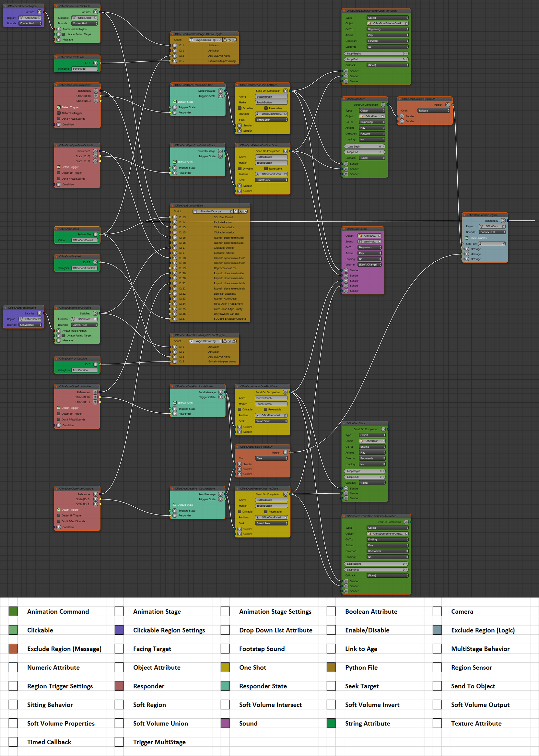
Task: Click reload icon in OfficeDoorFromInsideAgeSDLBoolToggle script row
Action: (234, 40)
